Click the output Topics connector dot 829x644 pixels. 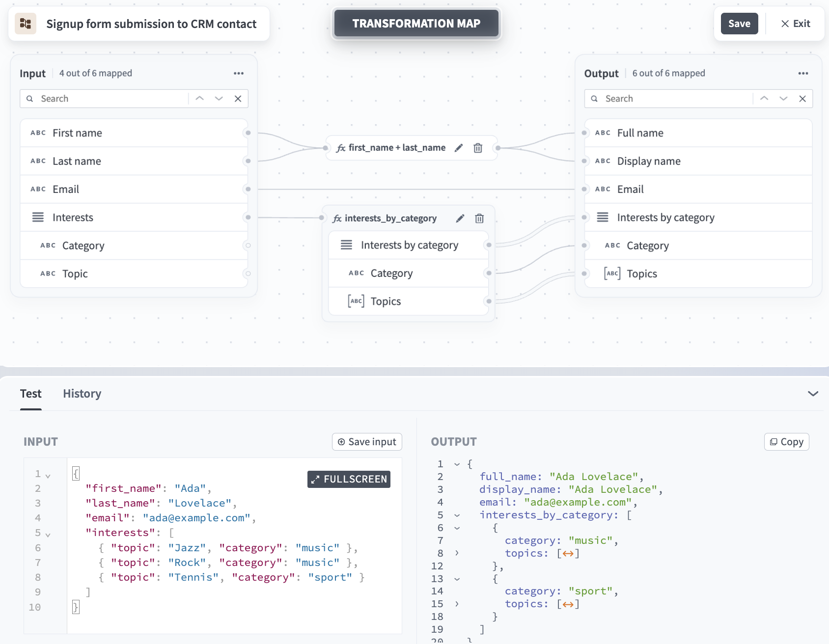(x=584, y=273)
